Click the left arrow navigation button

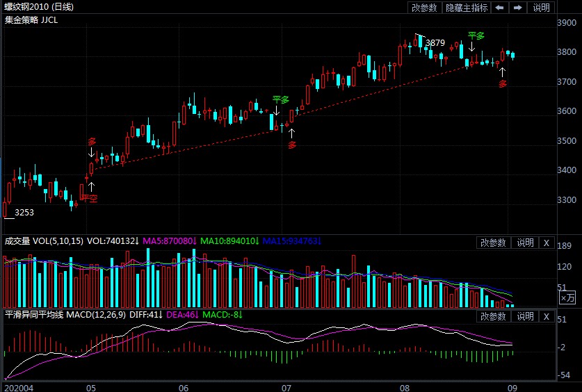coord(500,8)
